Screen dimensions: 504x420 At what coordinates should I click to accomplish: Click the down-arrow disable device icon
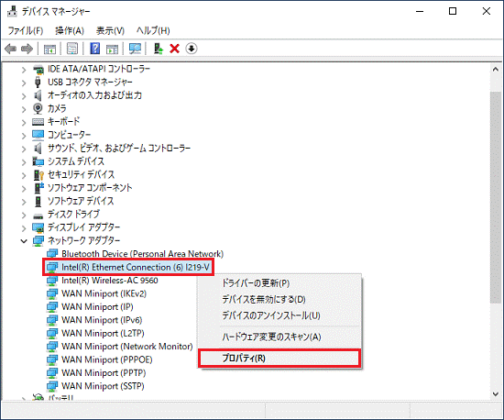[192, 49]
